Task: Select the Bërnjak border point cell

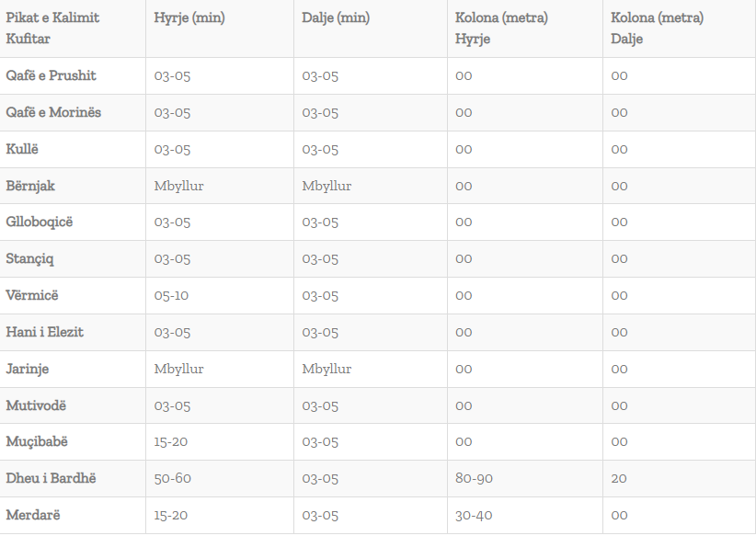Action: (30, 186)
